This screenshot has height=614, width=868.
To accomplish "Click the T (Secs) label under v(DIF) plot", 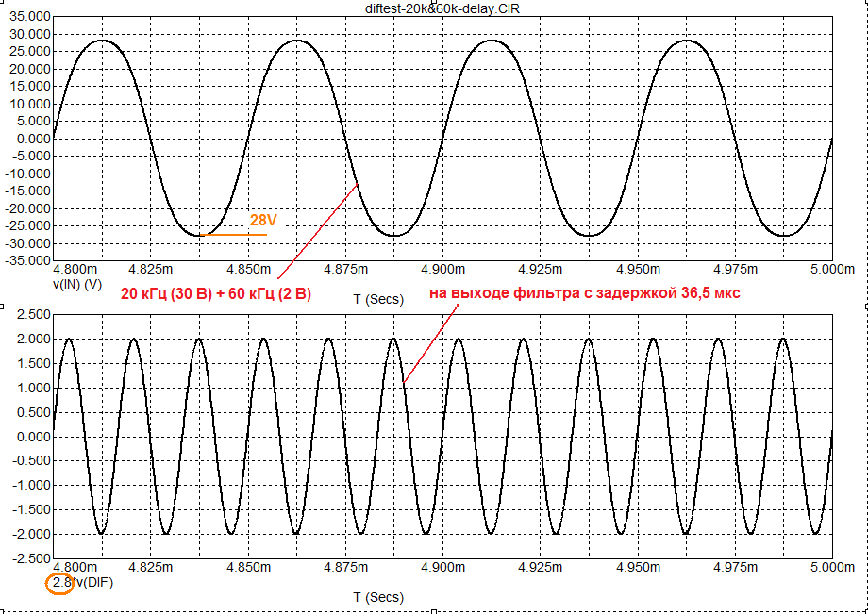I will 378,597.
